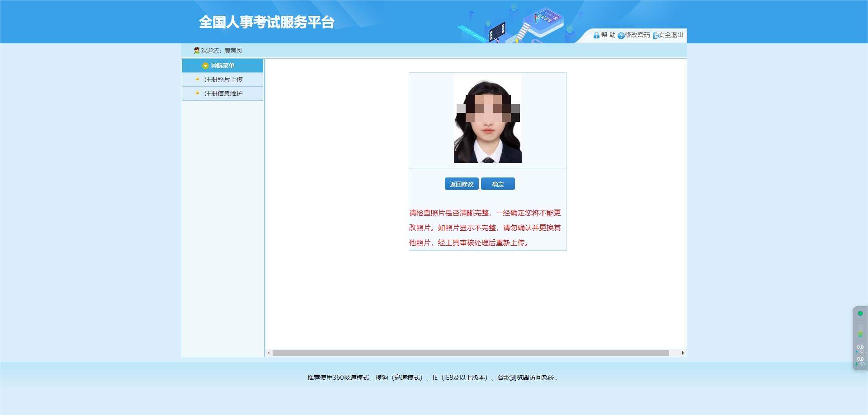868x415 pixels.
Task: Click the horizontal scrollbar left arrow
Action: [x=269, y=353]
